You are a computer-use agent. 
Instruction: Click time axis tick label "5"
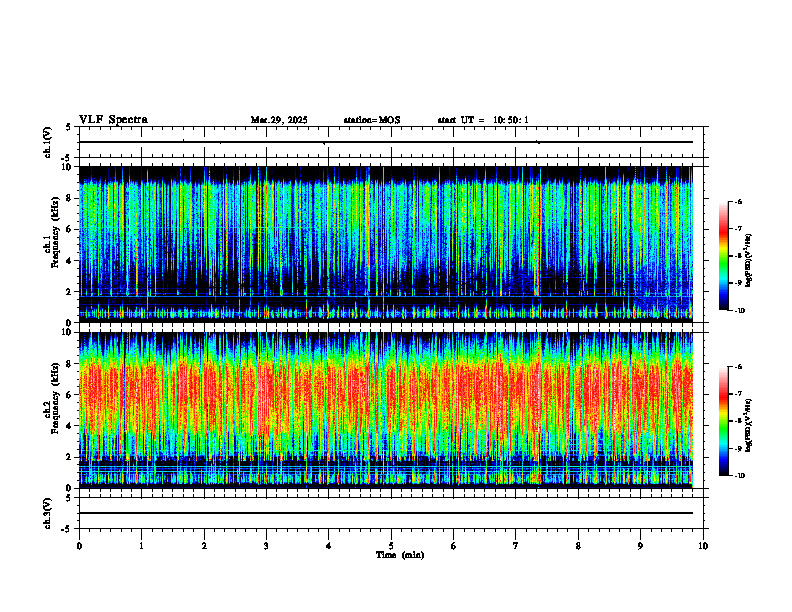tap(391, 546)
